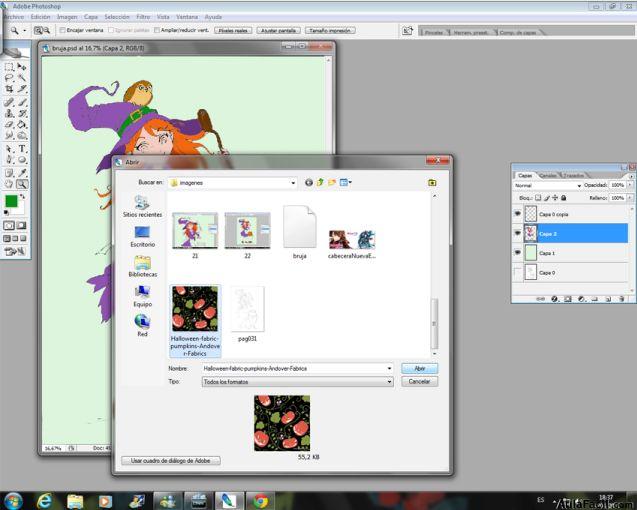Viewport: 637px width, 510px height.
Task: Create new folder in Abrir dialog
Action: (332, 182)
